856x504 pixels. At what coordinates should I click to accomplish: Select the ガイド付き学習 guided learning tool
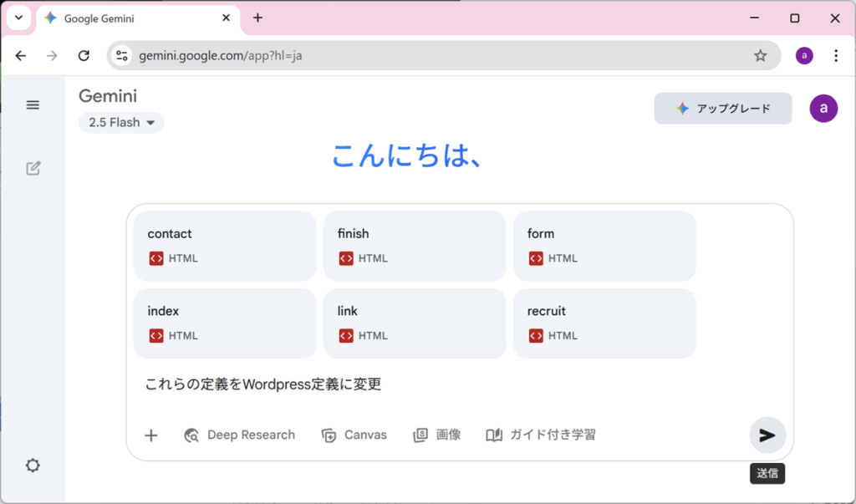tap(541, 435)
